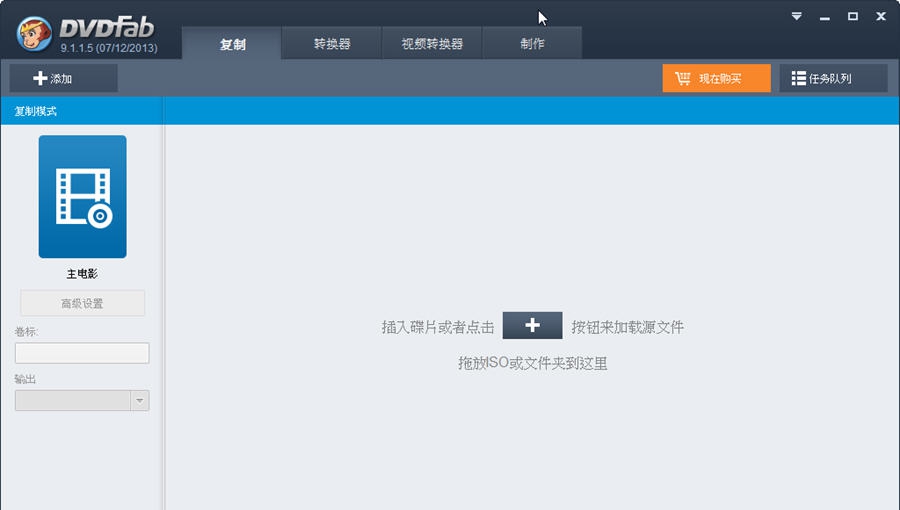Select the 主电影 copy mode thumbnail

pyautogui.click(x=83, y=197)
